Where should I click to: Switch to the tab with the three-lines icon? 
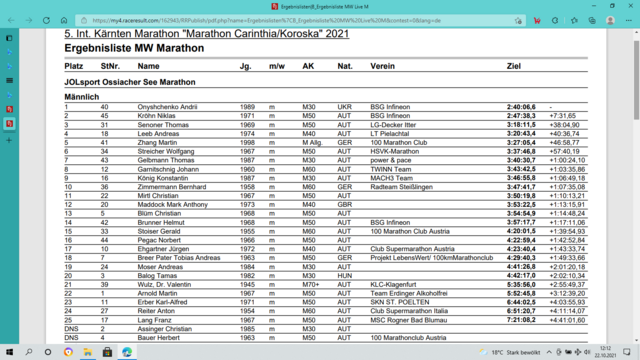tap(9, 80)
